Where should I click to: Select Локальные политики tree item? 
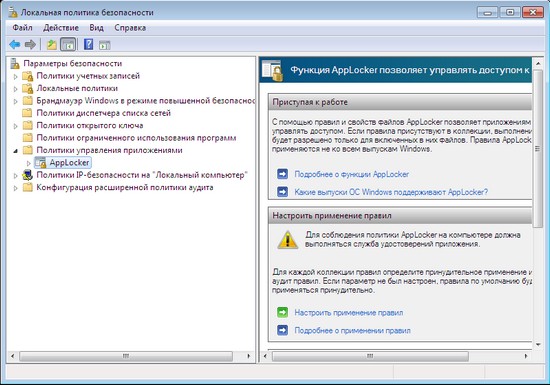[77, 88]
